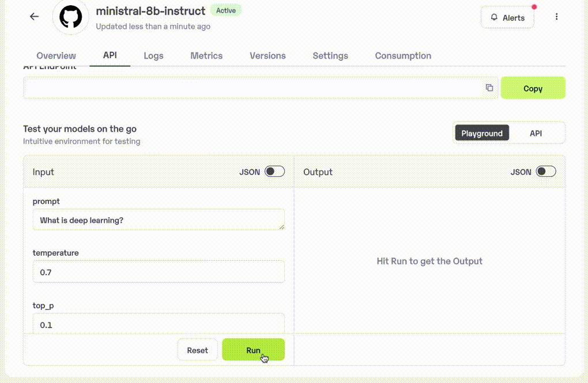Click the prompt textarea resize handle
588x383 pixels.
coord(282,227)
